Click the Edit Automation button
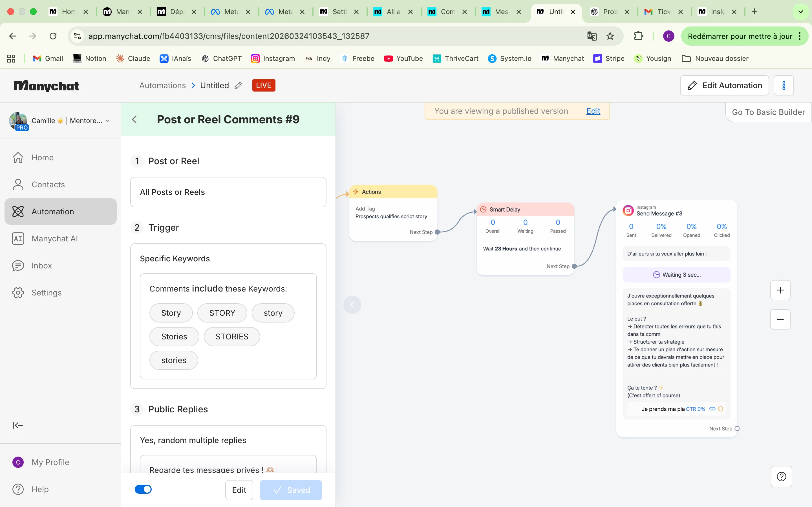Screen dimensions: 812x507 click(x=724, y=86)
